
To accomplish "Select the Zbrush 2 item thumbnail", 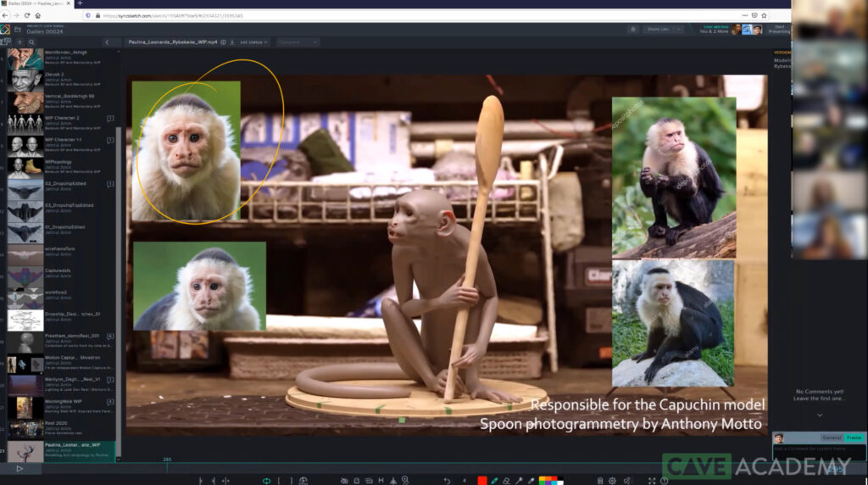I will (25, 81).
